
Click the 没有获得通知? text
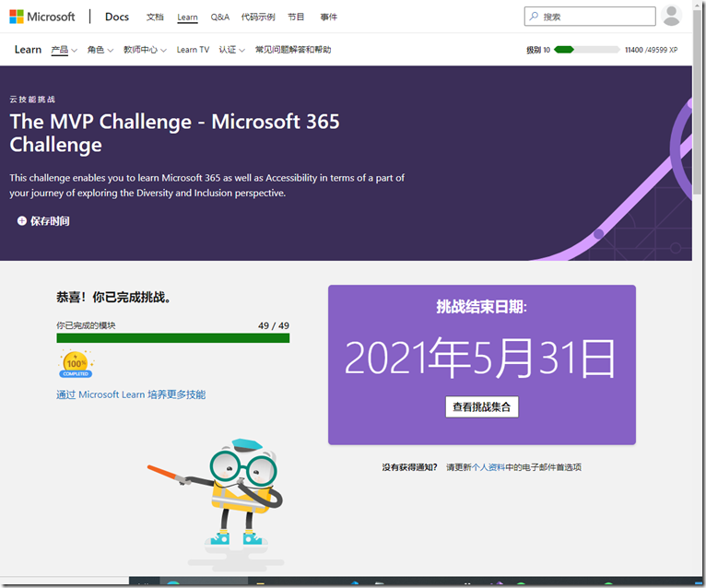(x=410, y=467)
